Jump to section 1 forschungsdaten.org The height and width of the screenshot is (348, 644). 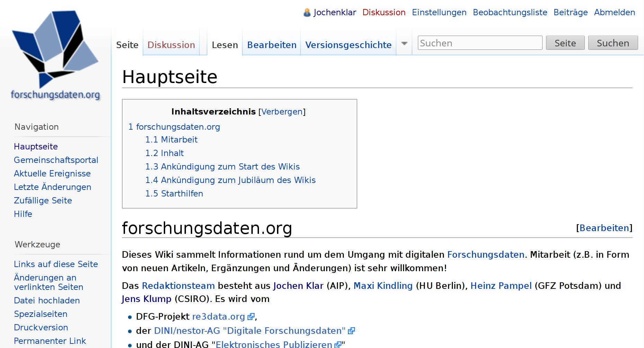pos(174,127)
